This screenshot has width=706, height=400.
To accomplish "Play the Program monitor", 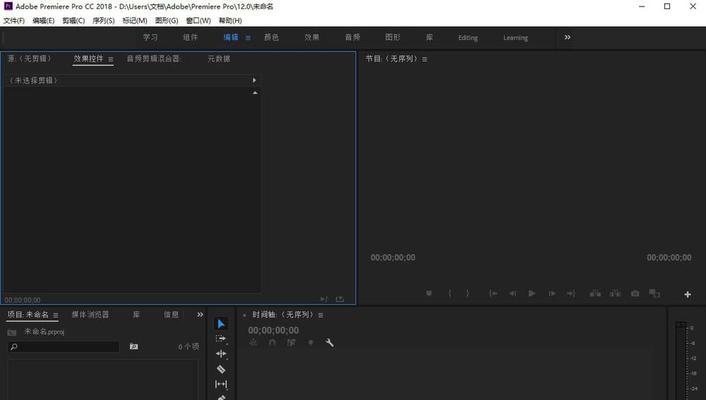I will click(x=532, y=293).
